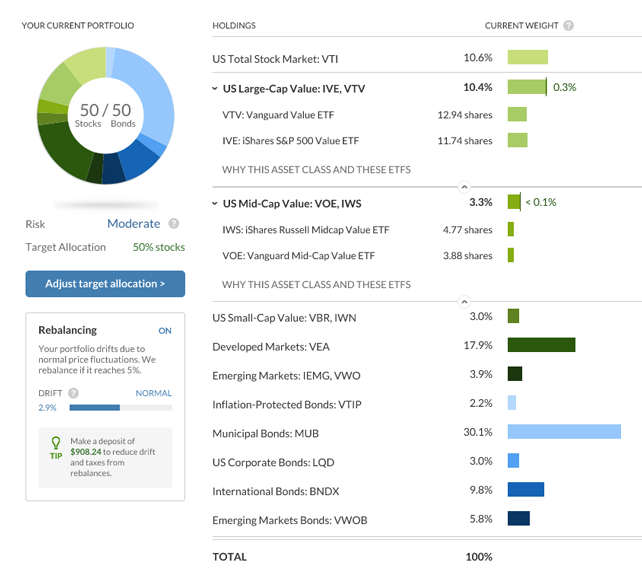This screenshot has width=642, height=580.
Task: Select the US Small-Cap Value olive bar
Action: (x=513, y=316)
